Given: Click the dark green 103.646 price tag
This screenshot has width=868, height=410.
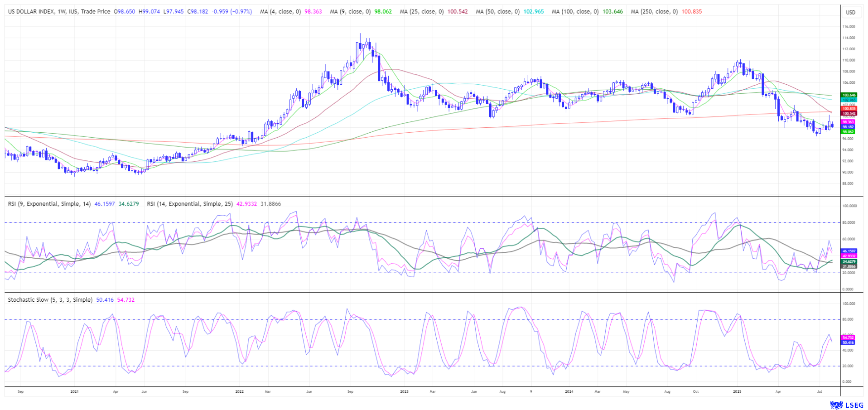Looking at the screenshot, I should coord(849,95).
